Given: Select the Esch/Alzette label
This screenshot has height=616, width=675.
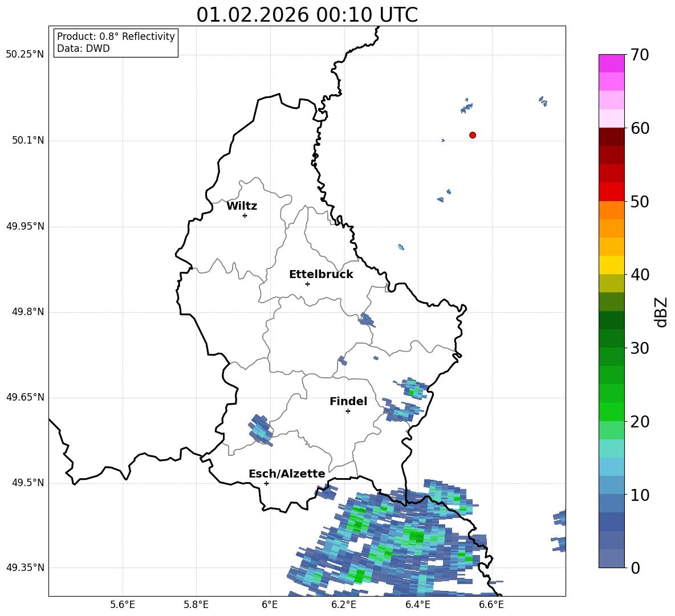Looking at the screenshot, I should tap(287, 474).
